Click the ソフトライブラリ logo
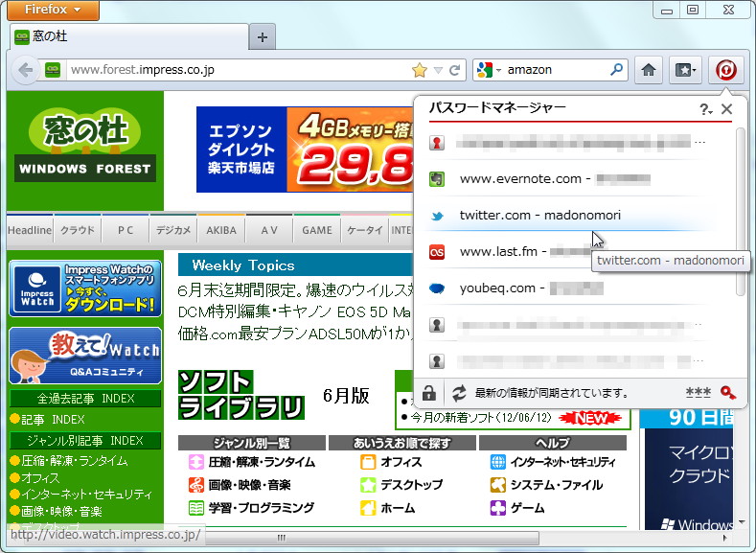Image resolution: width=756 pixels, height=553 pixels. pos(241,395)
